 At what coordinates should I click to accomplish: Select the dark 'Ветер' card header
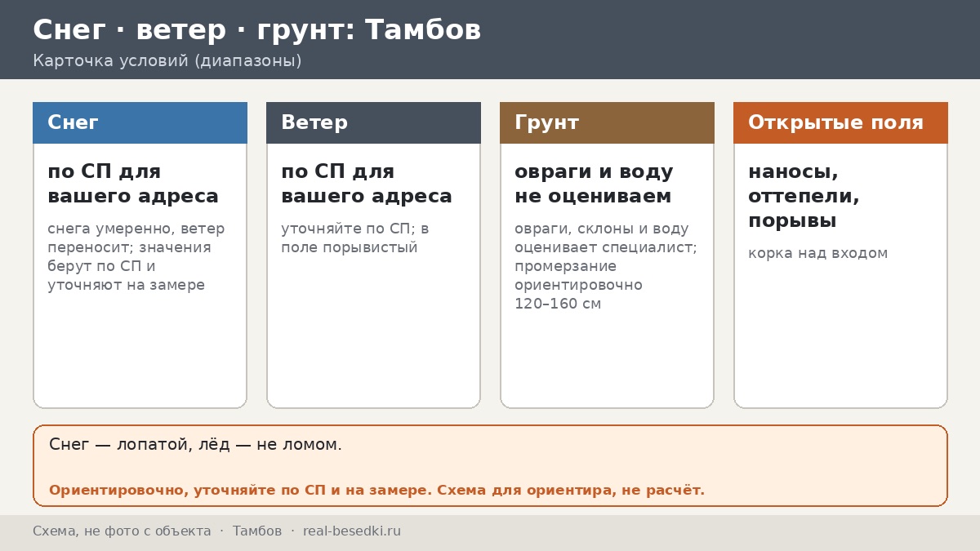373,122
